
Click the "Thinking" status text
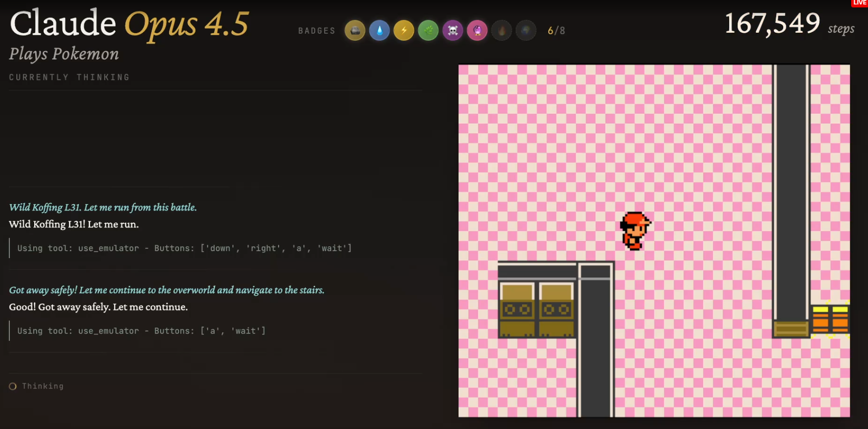pos(43,386)
